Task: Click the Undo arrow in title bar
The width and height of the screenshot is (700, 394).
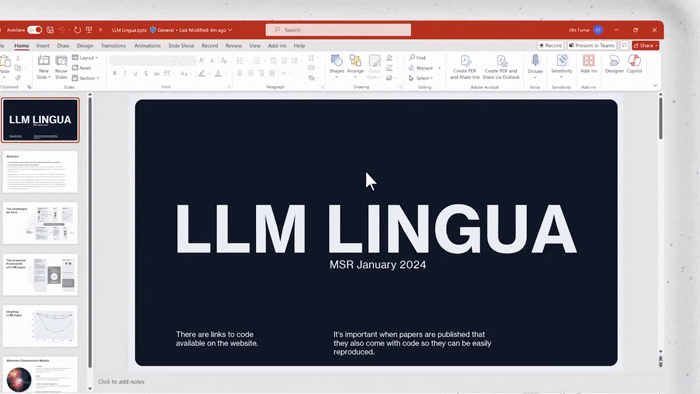Action: [62, 30]
